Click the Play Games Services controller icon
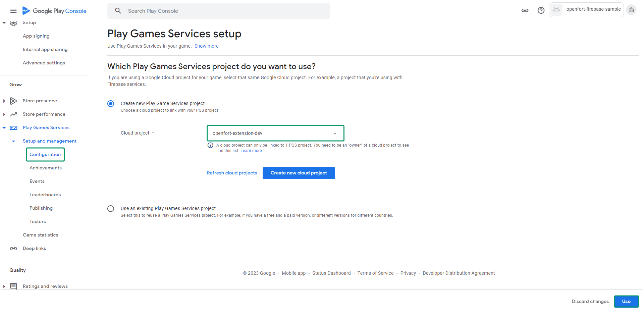This screenshot has height=313, width=644. 13,128
